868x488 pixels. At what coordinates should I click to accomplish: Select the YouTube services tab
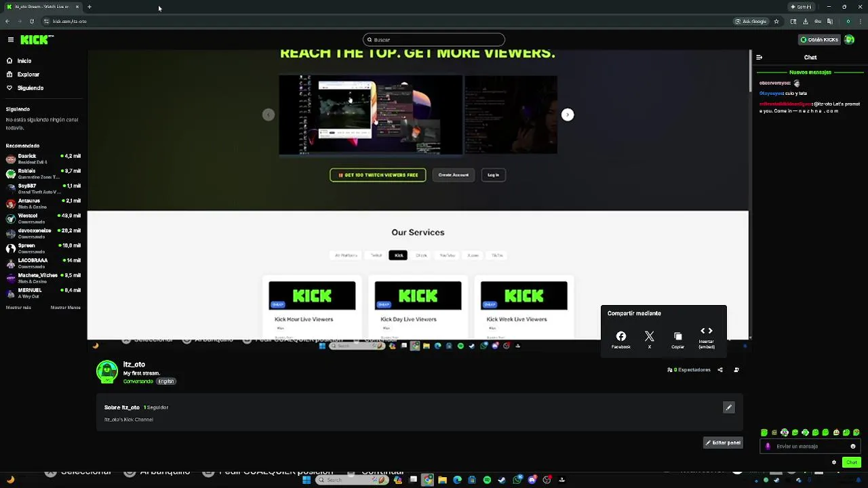(x=447, y=256)
